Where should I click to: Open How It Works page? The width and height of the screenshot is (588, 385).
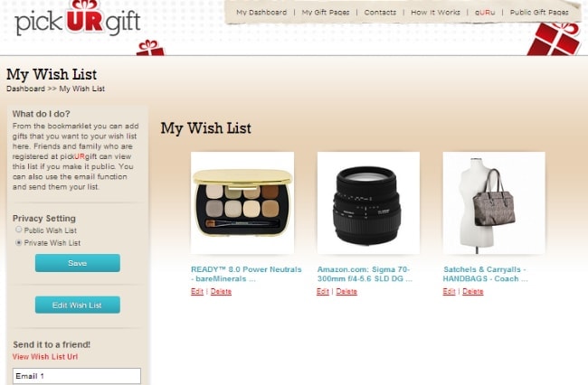click(x=435, y=12)
